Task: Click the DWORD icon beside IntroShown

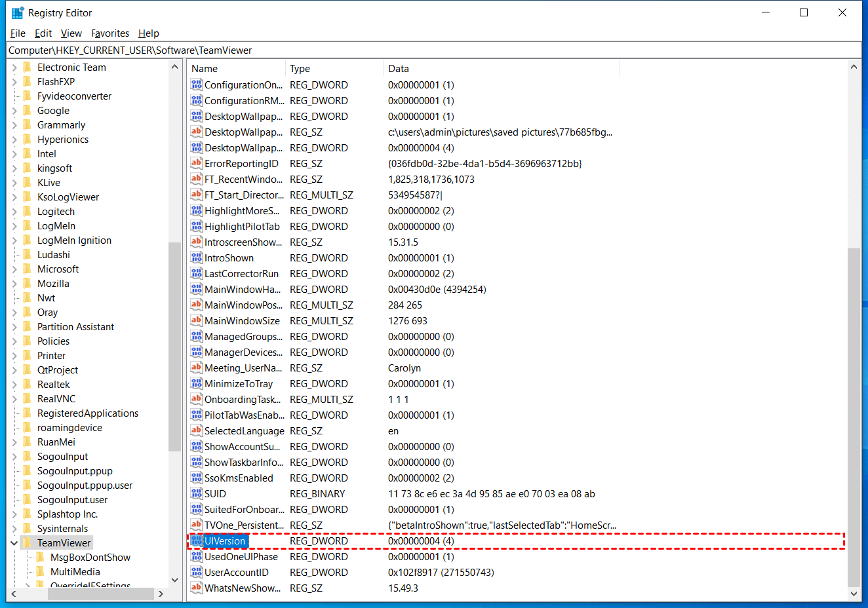Action: click(196, 257)
